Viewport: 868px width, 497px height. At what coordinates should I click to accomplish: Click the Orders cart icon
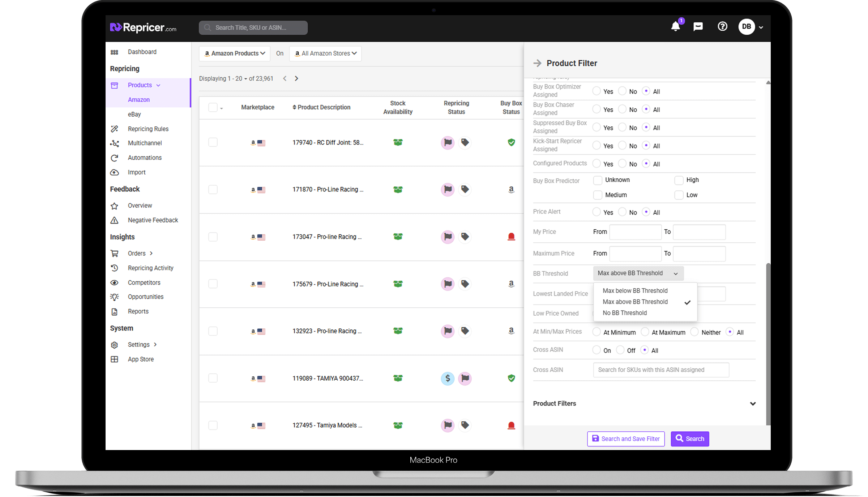point(114,254)
